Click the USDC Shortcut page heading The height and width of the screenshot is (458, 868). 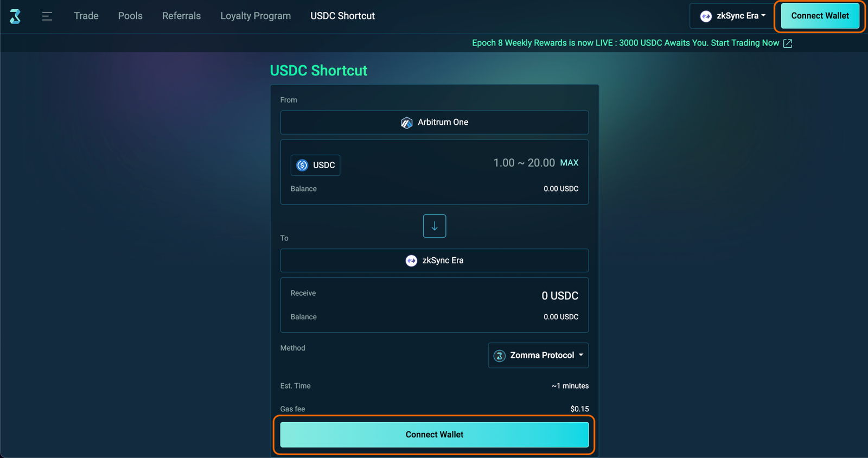318,71
